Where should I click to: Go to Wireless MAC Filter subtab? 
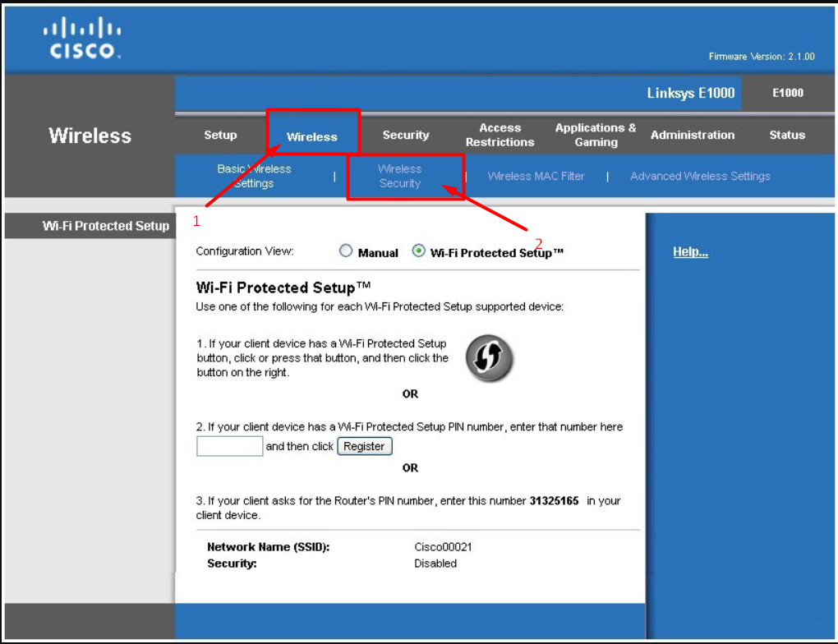pyautogui.click(x=536, y=176)
